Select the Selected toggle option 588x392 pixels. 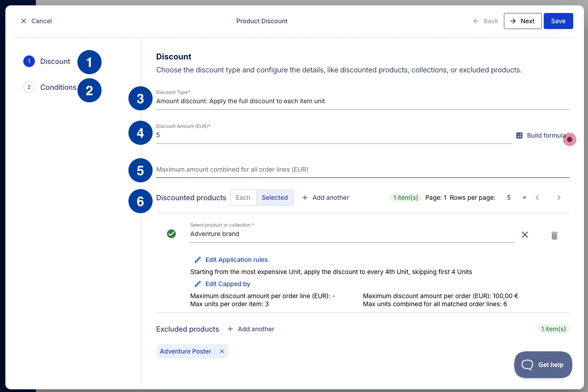coord(275,198)
